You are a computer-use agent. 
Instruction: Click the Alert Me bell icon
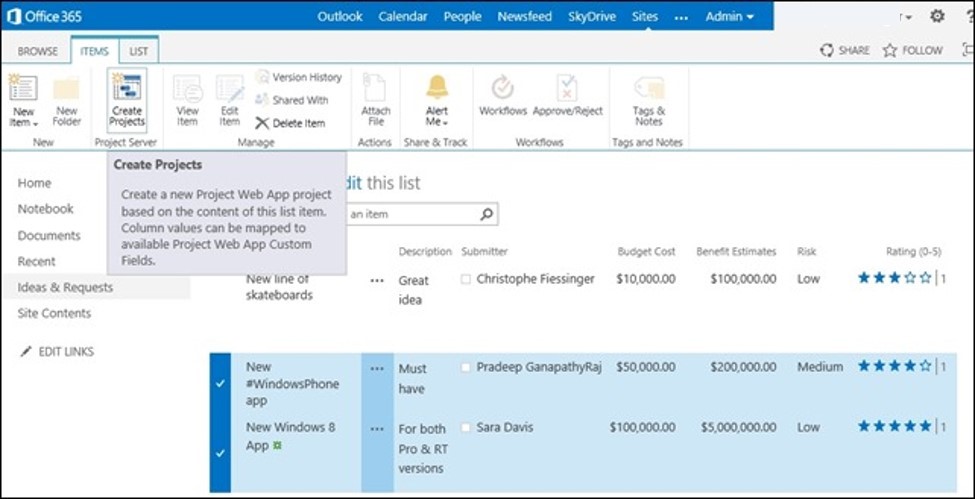pyautogui.click(x=437, y=87)
